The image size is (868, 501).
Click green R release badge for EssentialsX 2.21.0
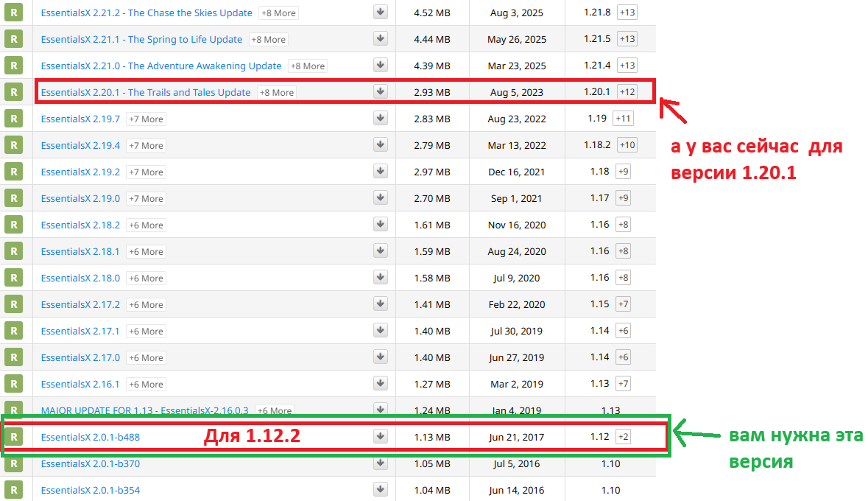(x=13, y=66)
